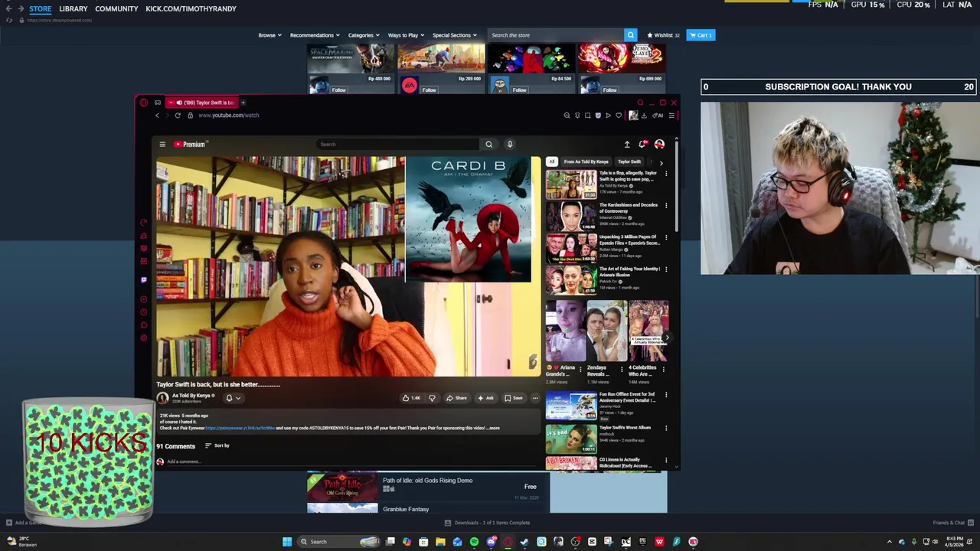Screen dimensions: 980x551
Task: Dislike the Taylor Swift video
Action: click(432, 398)
